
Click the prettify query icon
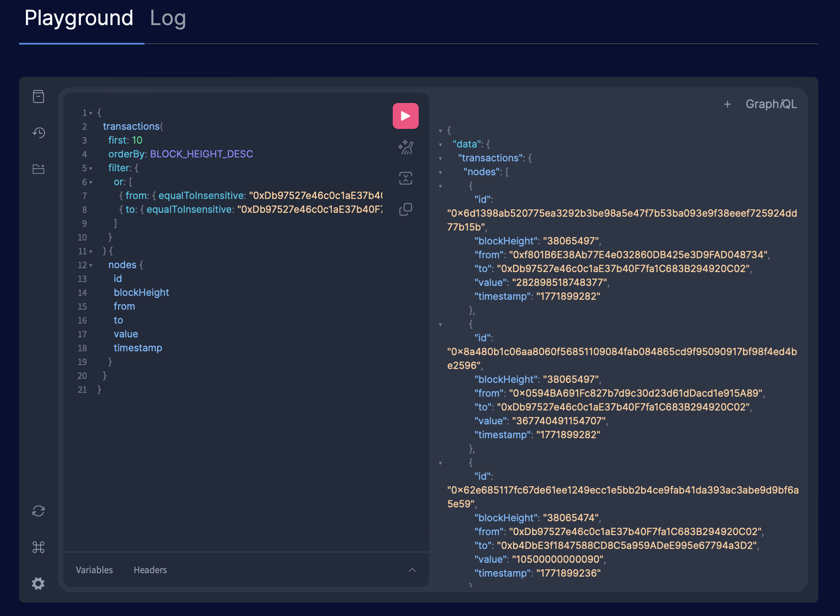click(405, 147)
